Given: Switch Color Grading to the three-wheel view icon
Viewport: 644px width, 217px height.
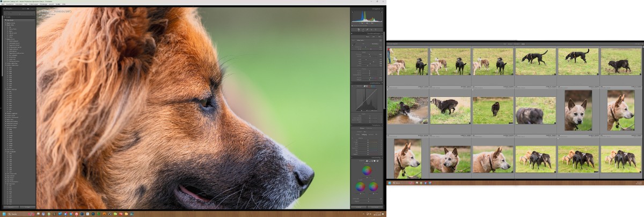Looking at the screenshot, I should click(x=367, y=161).
